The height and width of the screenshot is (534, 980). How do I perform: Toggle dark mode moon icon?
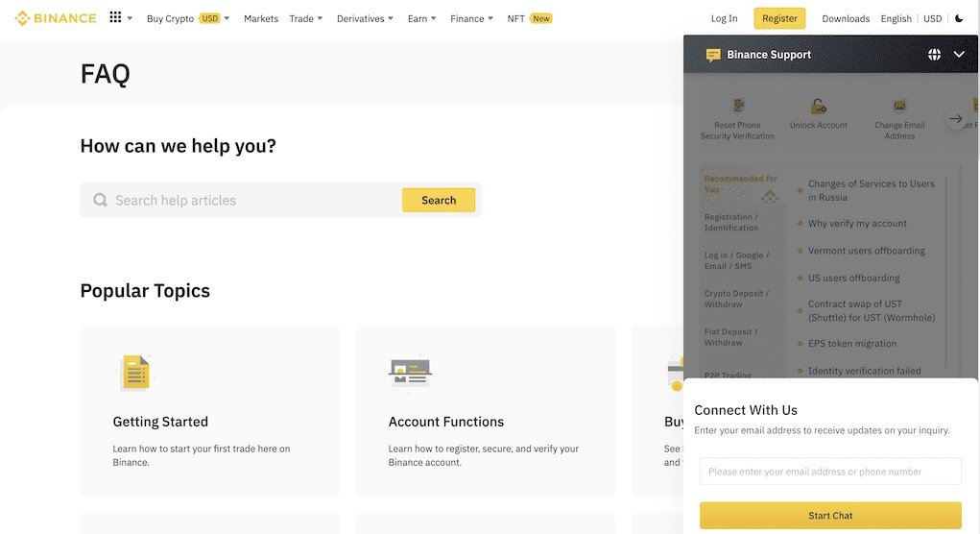point(959,18)
